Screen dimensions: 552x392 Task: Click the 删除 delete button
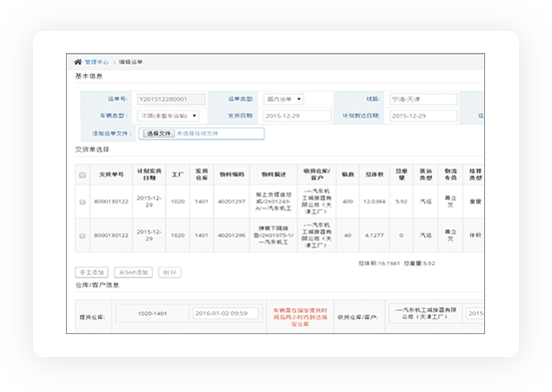point(170,272)
